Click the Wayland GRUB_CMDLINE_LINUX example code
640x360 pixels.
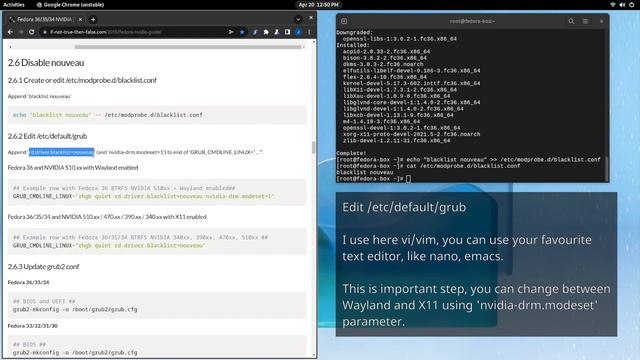click(x=157, y=192)
